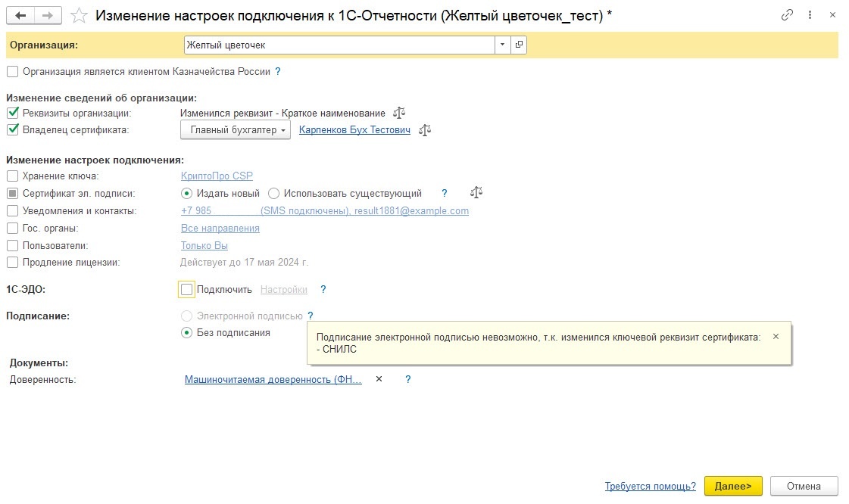Image resolution: width=849 pixels, height=504 pixels.
Task: Open Машиночитаемая доверенность link
Action: [x=273, y=380]
